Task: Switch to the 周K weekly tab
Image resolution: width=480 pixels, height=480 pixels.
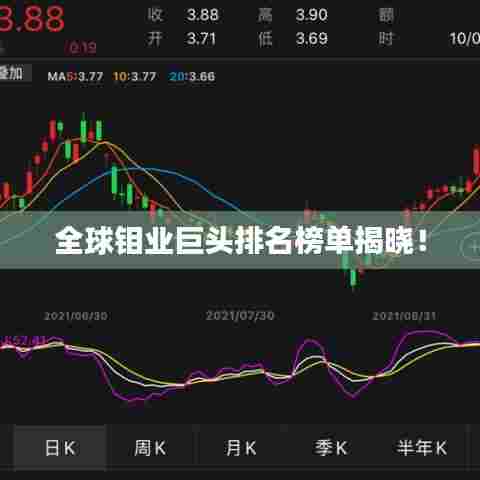Action: (x=150, y=448)
